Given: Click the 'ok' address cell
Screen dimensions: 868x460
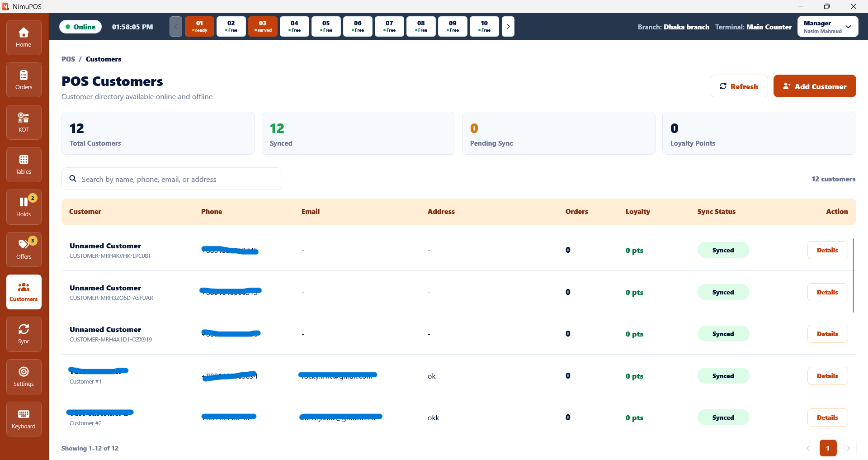Looking at the screenshot, I should [432, 376].
